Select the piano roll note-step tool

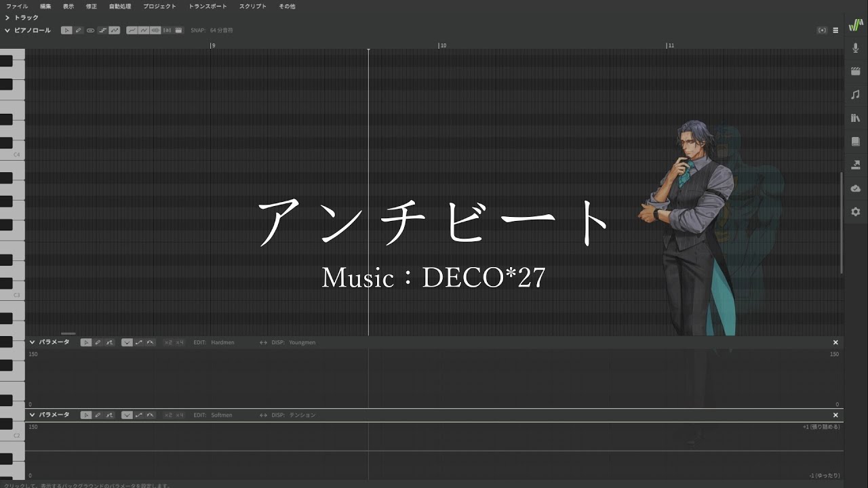tap(102, 30)
